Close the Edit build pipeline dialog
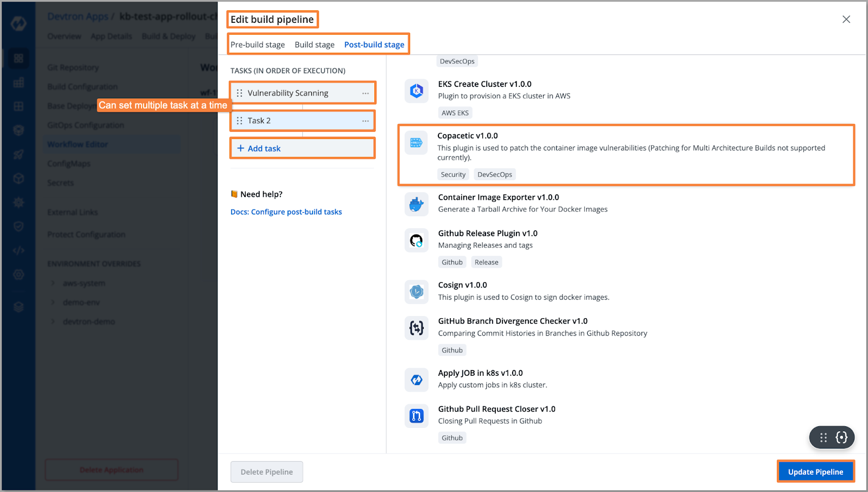Viewport: 868px width, 492px height. tap(846, 20)
